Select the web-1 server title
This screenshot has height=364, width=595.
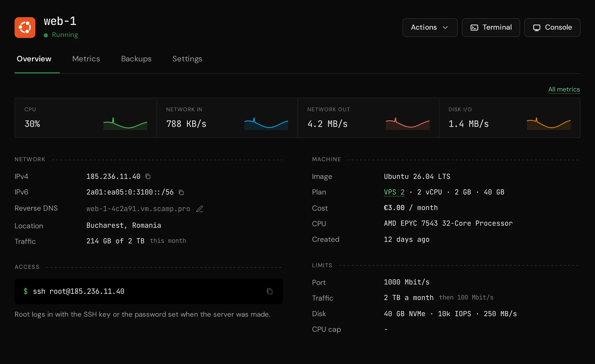[x=60, y=21]
